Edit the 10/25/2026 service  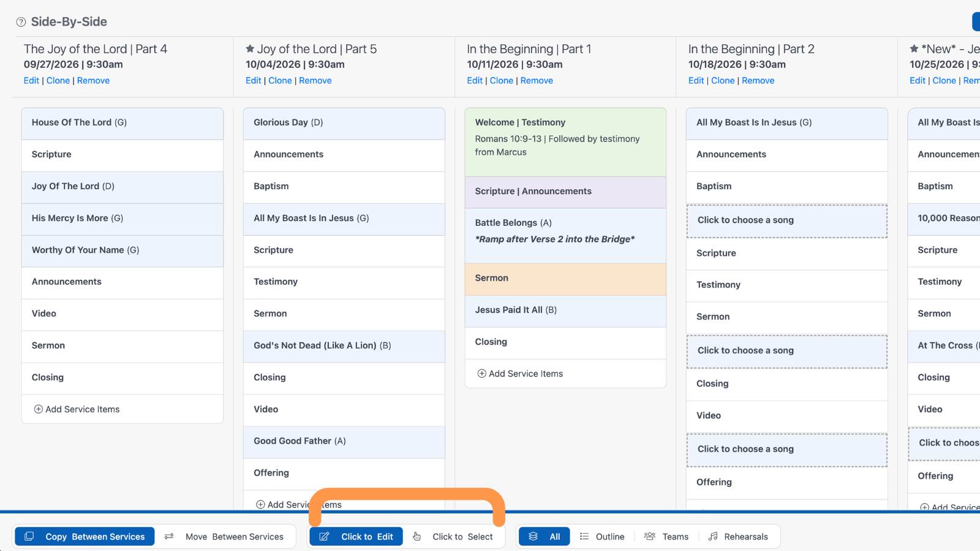click(x=918, y=80)
